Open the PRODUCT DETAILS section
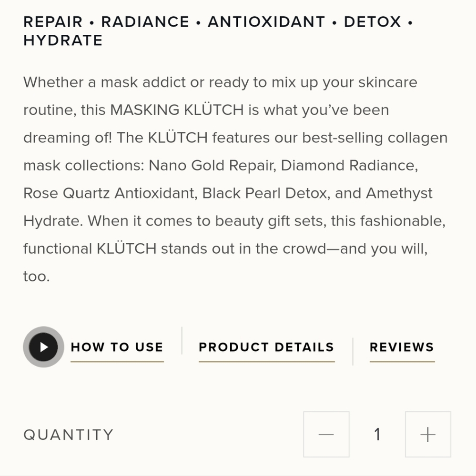476x476 pixels. coord(266,347)
